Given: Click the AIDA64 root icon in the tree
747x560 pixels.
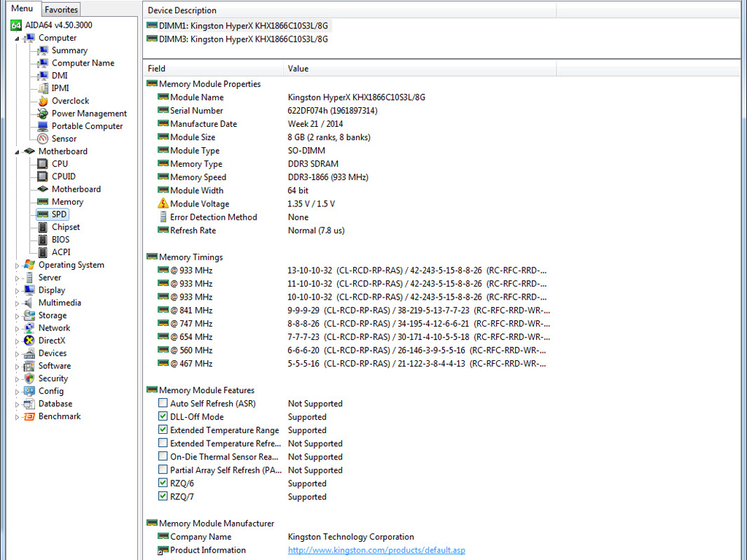Looking at the screenshot, I should point(16,26).
